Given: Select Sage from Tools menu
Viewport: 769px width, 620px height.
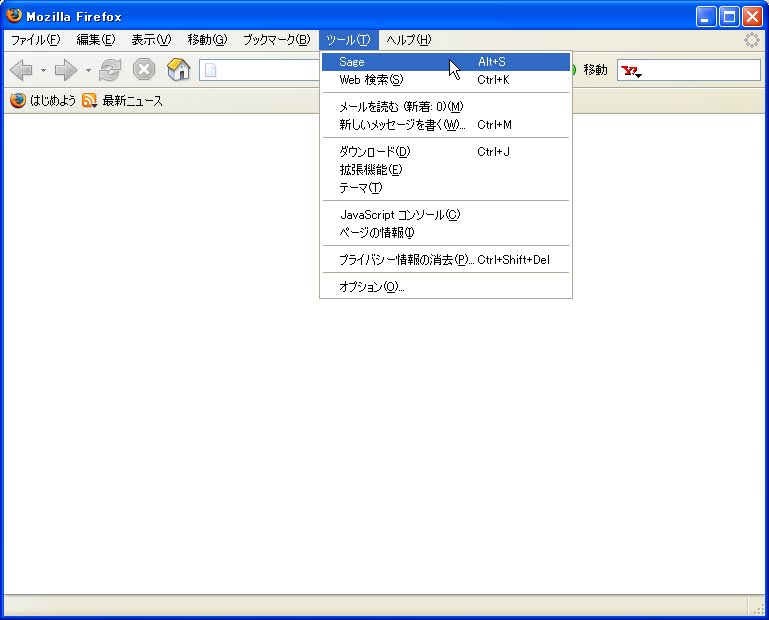Looking at the screenshot, I should [x=446, y=62].
